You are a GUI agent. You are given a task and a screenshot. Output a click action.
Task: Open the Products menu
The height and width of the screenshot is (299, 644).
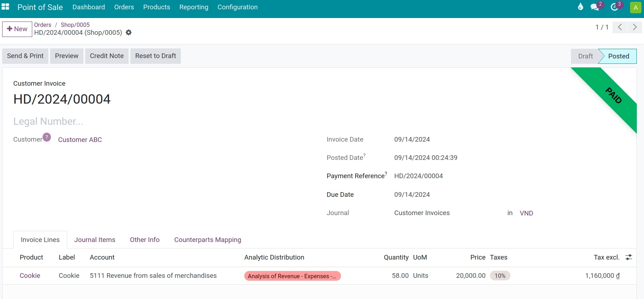click(157, 7)
